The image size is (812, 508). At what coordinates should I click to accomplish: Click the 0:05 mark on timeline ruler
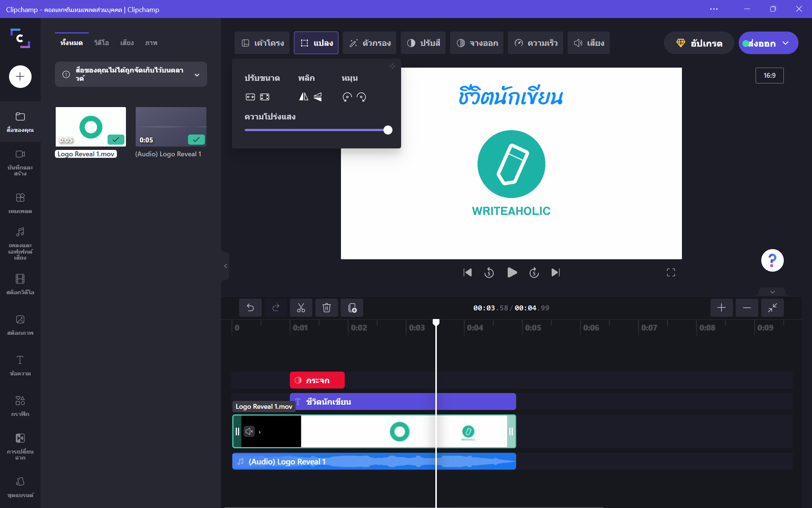click(533, 328)
